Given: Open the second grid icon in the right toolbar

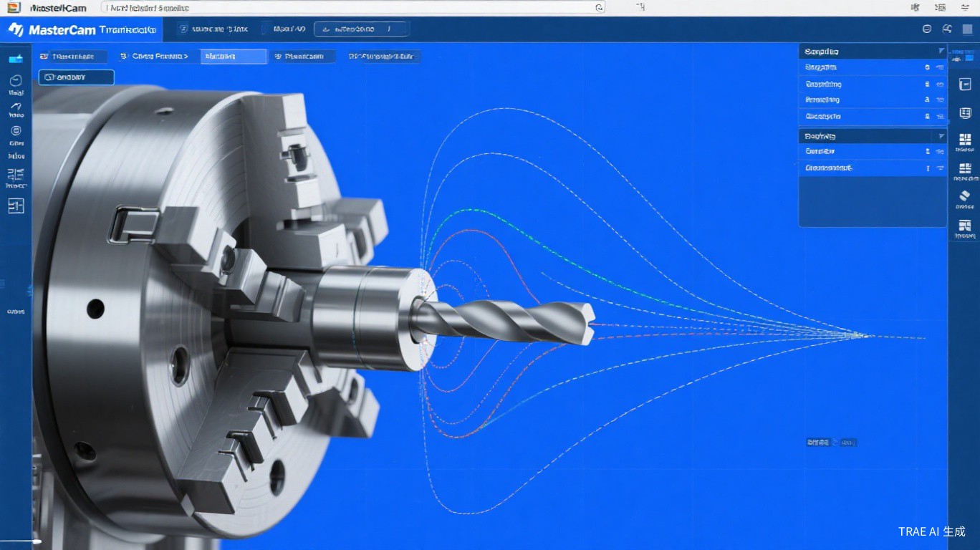Looking at the screenshot, I should tap(965, 170).
